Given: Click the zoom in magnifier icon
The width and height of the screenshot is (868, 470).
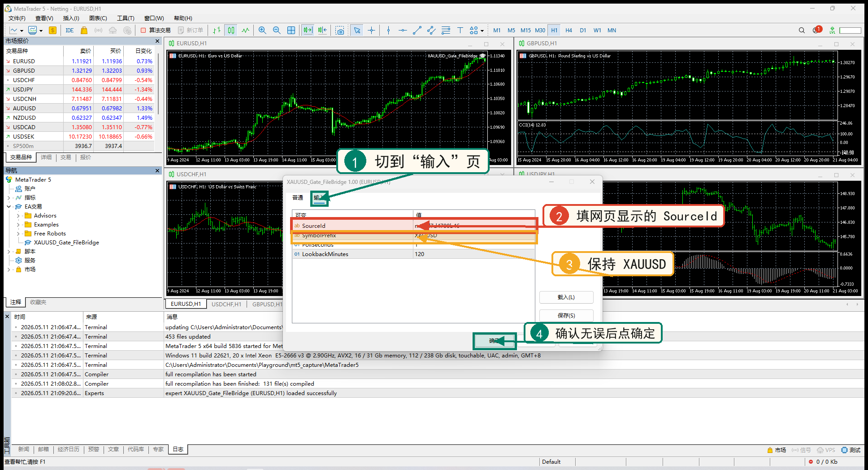Looking at the screenshot, I should [262, 30].
